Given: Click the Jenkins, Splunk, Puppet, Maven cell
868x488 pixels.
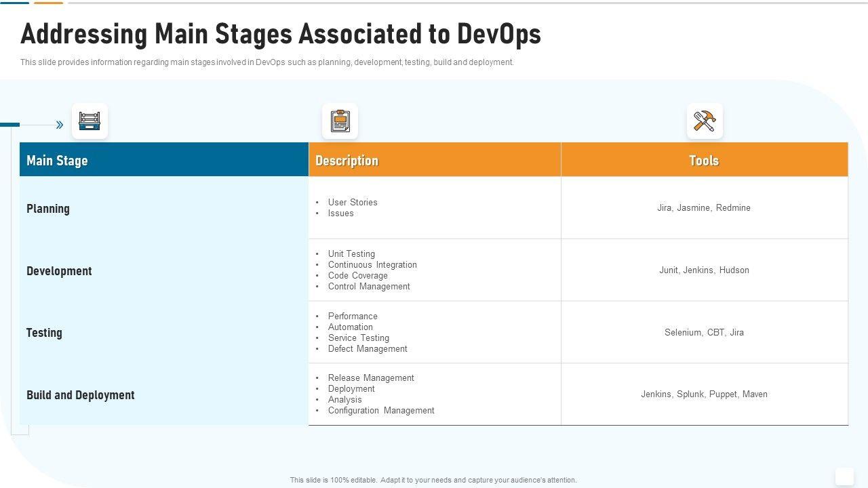Looking at the screenshot, I should [704, 394].
